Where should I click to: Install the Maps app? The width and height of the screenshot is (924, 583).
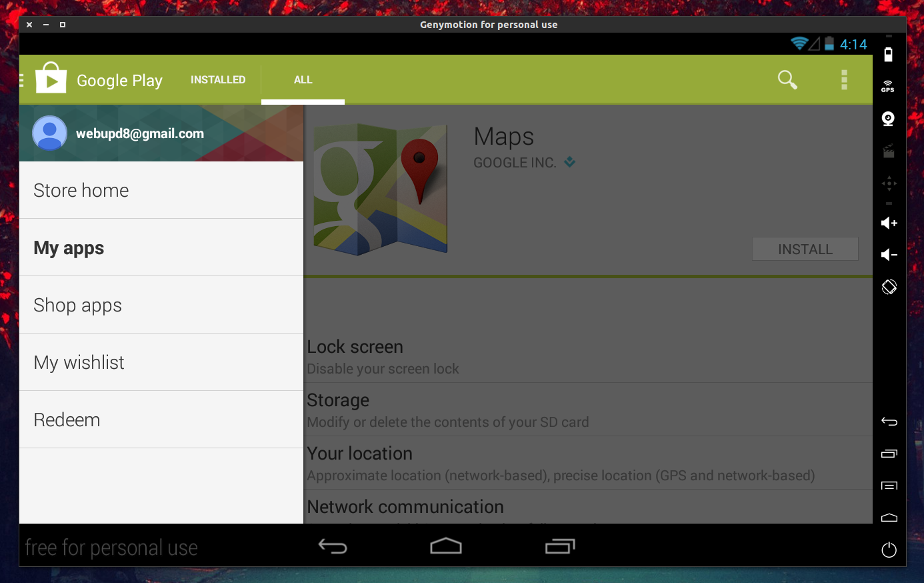tap(805, 249)
